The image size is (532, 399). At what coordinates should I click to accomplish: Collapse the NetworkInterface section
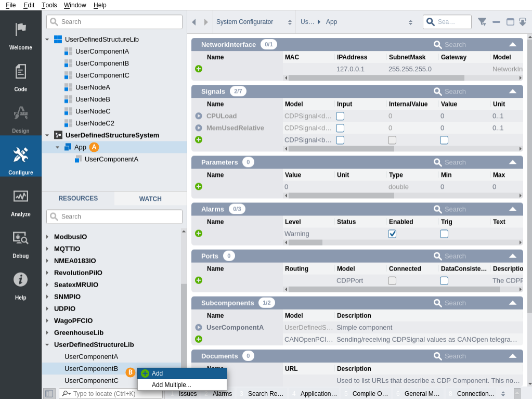pyautogui.click(x=513, y=45)
